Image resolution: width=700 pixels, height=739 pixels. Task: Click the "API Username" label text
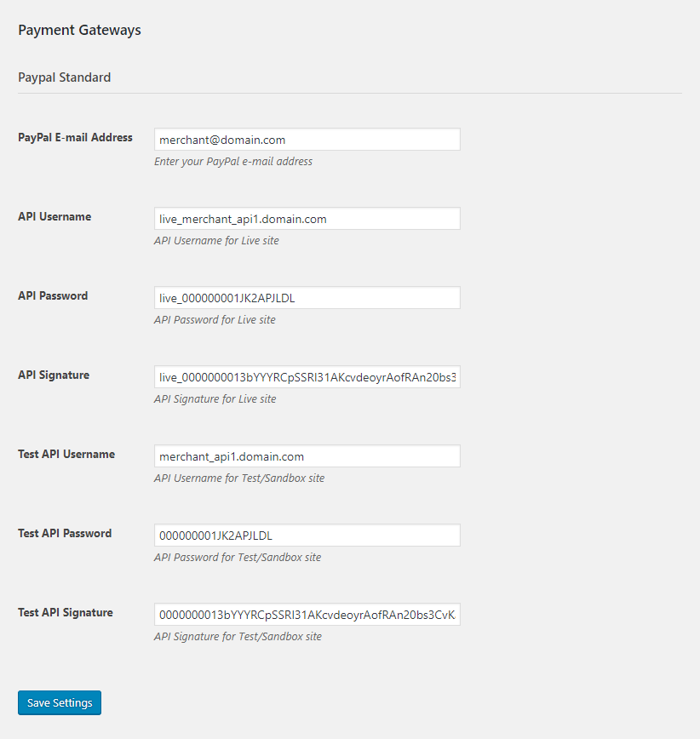55,217
